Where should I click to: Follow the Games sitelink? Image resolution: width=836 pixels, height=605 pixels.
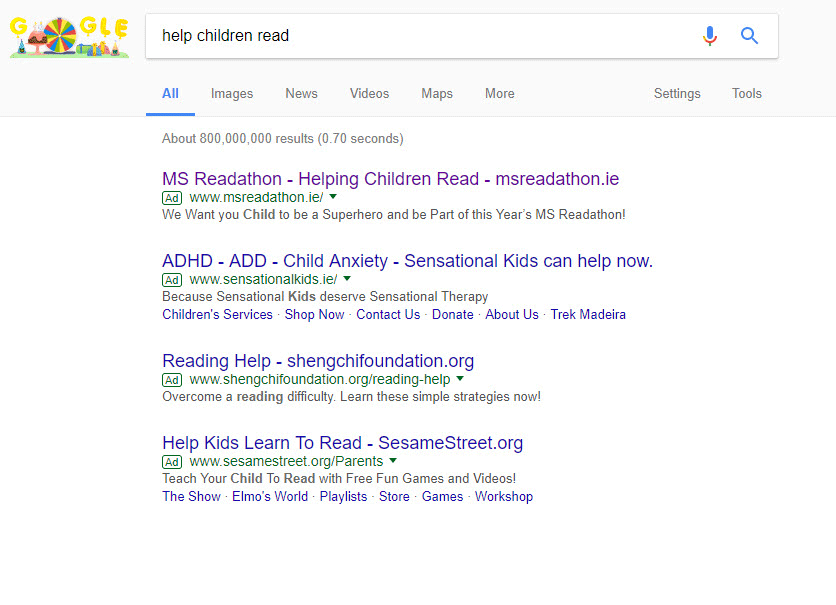pos(443,497)
